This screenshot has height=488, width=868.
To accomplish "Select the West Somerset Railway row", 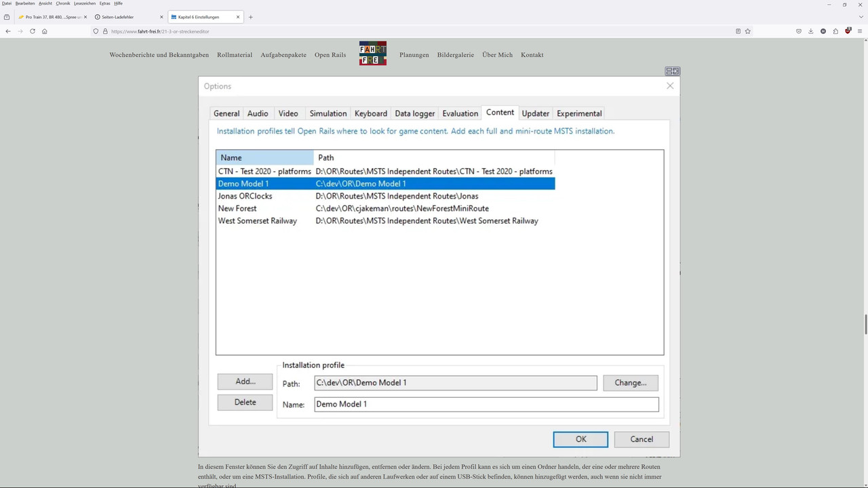I will 386,221.
